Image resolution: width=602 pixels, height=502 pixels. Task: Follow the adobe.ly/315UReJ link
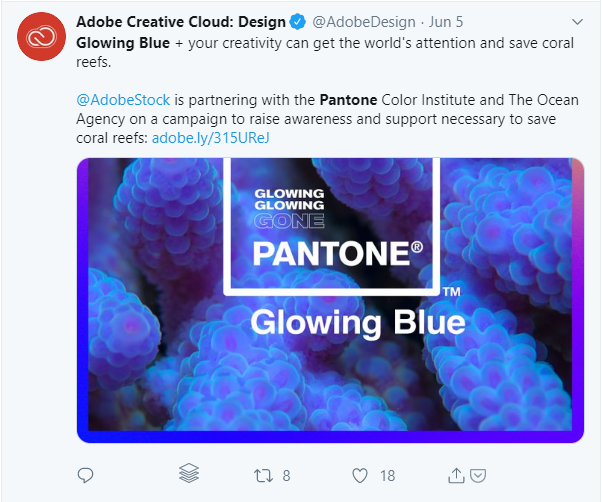[211, 136]
